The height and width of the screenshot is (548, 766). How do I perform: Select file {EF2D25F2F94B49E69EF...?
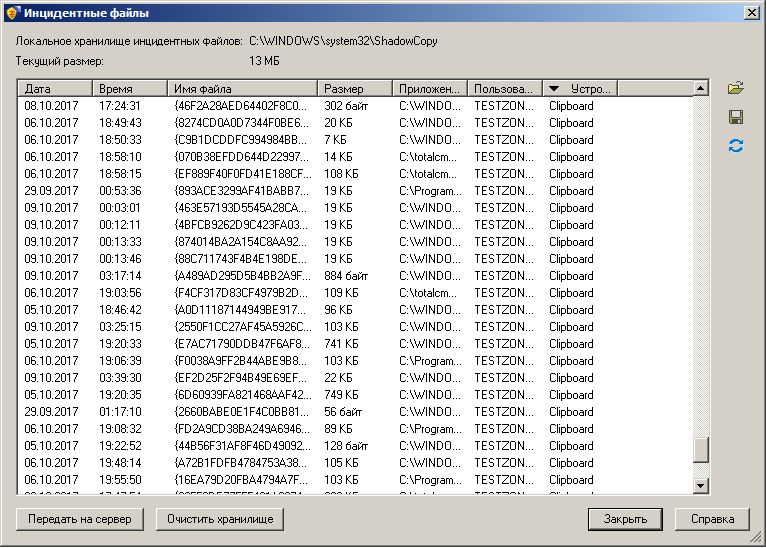pyautogui.click(x=240, y=378)
